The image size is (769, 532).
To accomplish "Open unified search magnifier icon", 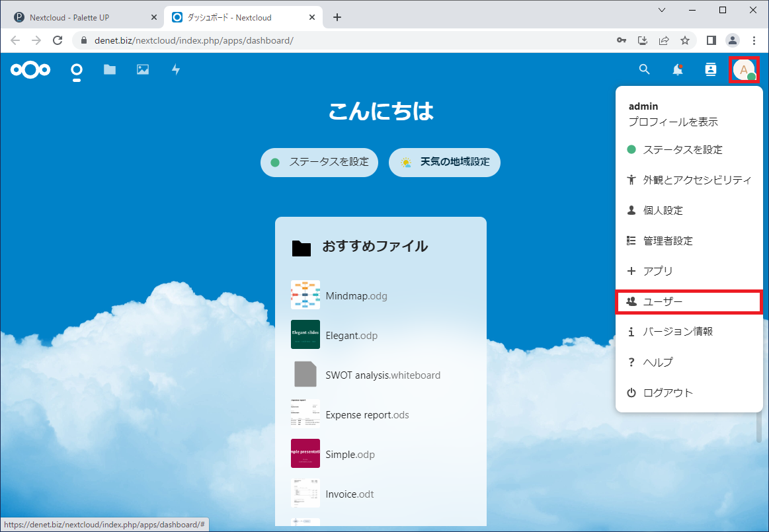I will [645, 69].
